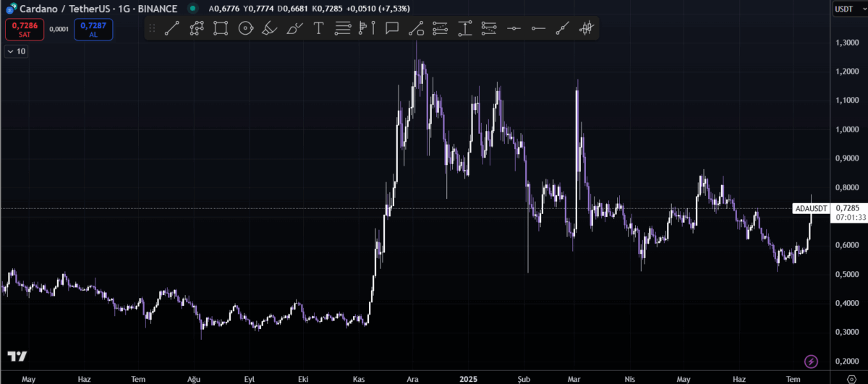The image size is (868, 384).
Task: Click the red SAT sell button
Action: pos(25,30)
